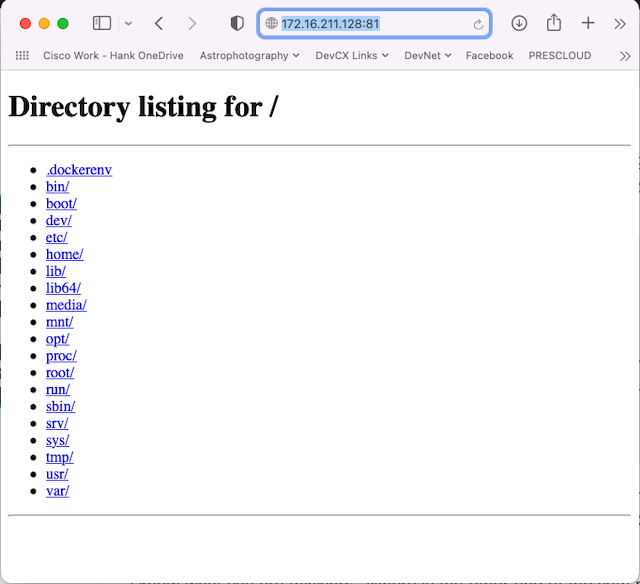640x584 pixels.
Task: Open the Facebook bookmark
Action: coord(489,56)
